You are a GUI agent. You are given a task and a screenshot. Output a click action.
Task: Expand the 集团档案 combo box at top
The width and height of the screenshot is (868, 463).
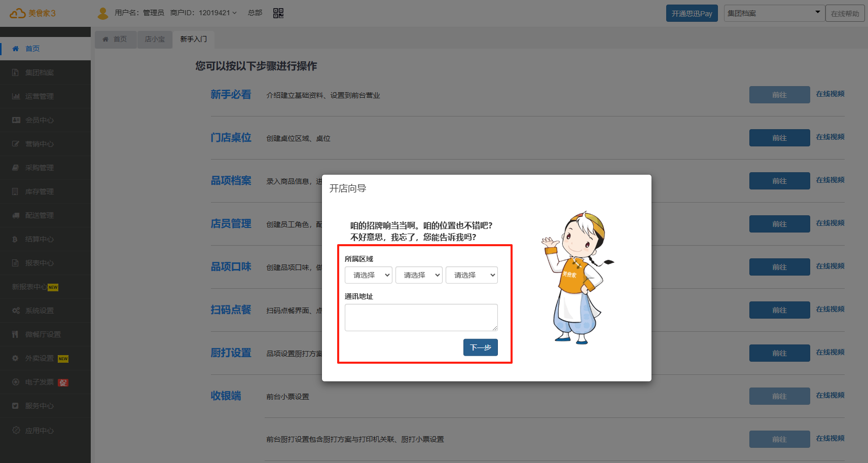coord(773,13)
